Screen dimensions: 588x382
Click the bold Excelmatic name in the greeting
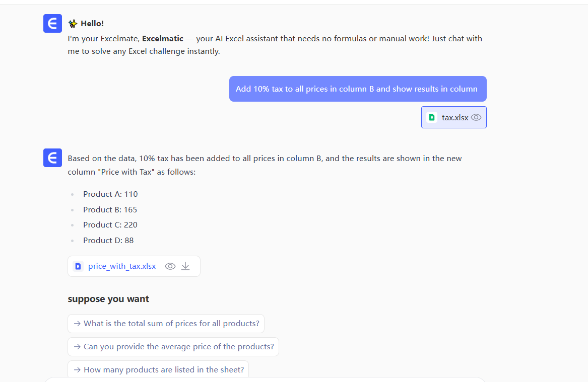163,39
